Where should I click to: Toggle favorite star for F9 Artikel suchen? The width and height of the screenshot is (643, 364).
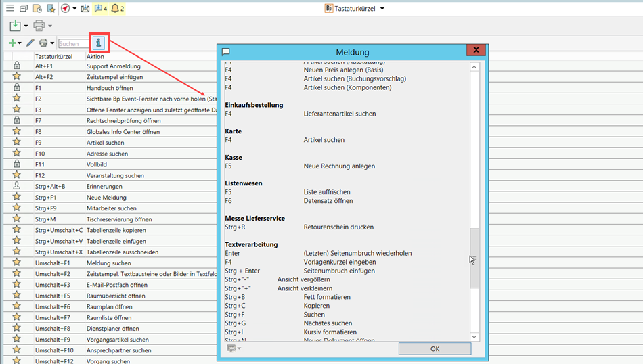pos(17,143)
